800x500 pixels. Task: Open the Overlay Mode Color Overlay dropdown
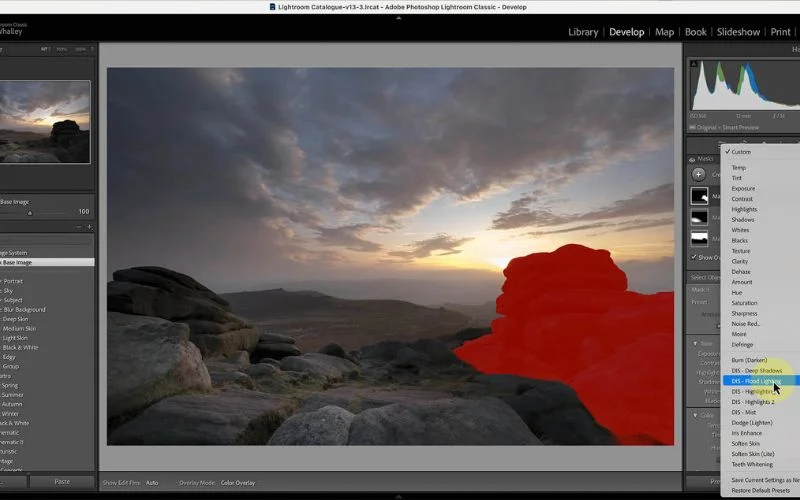[x=237, y=483]
